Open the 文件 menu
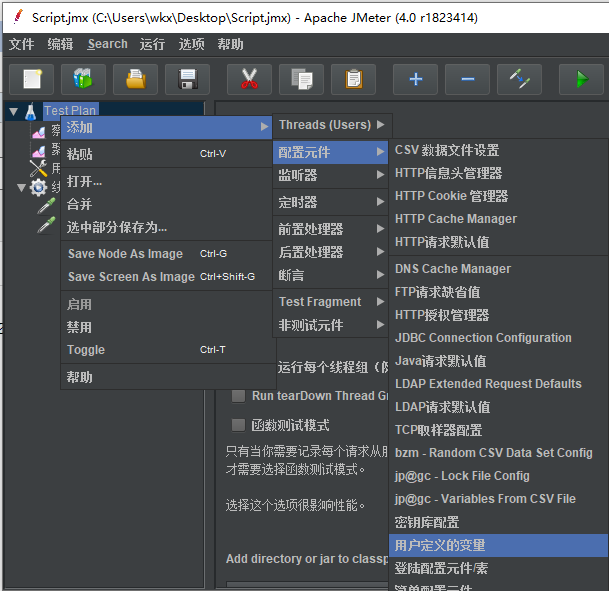The height and width of the screenshot is (591, 609). pyautogui.click(x=22, y=44)
